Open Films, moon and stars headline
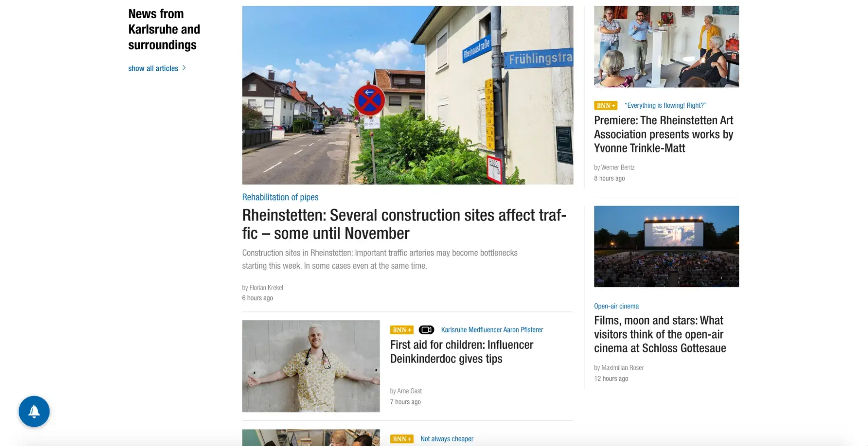The width and height of the screenshot is (868, 446). pos(660,334)
